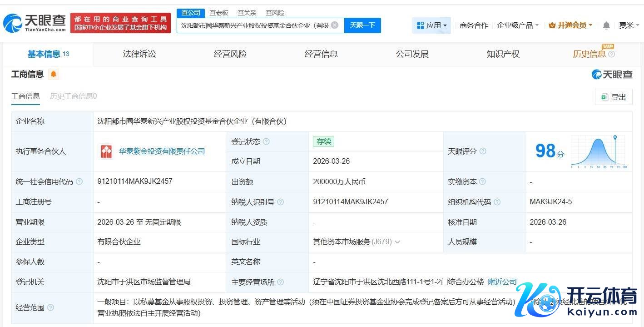
Task: Open the 历史工商信息 sub-tab
Action: tap(73, 96)
